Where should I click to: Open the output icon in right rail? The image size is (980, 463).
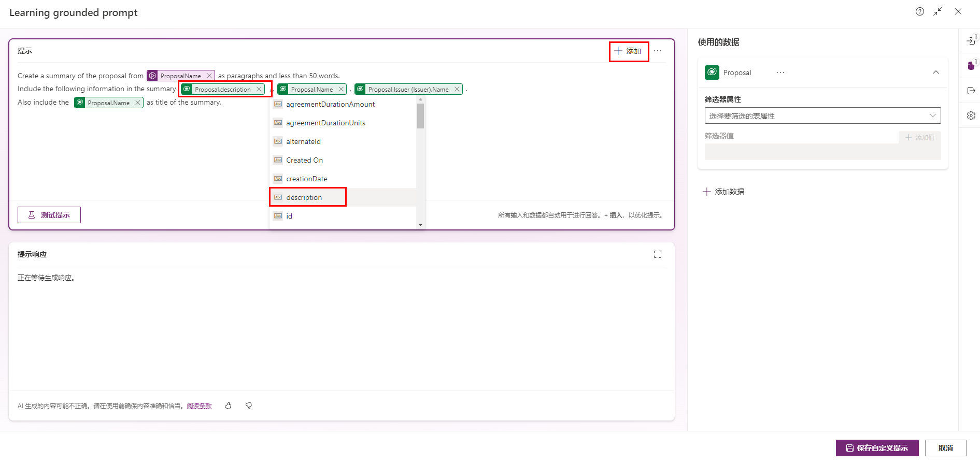(x=971, y=91)
